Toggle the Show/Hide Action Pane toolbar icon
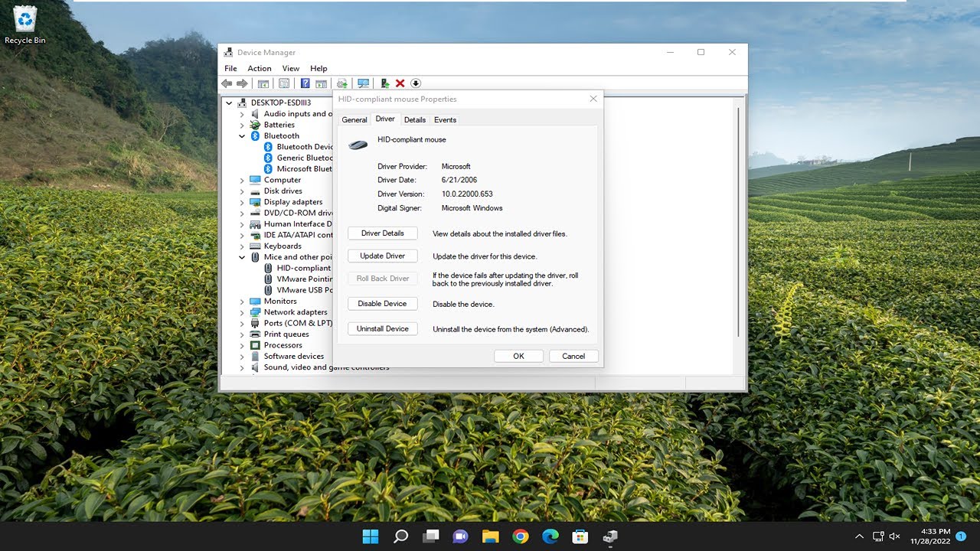 tap(321, 83)
